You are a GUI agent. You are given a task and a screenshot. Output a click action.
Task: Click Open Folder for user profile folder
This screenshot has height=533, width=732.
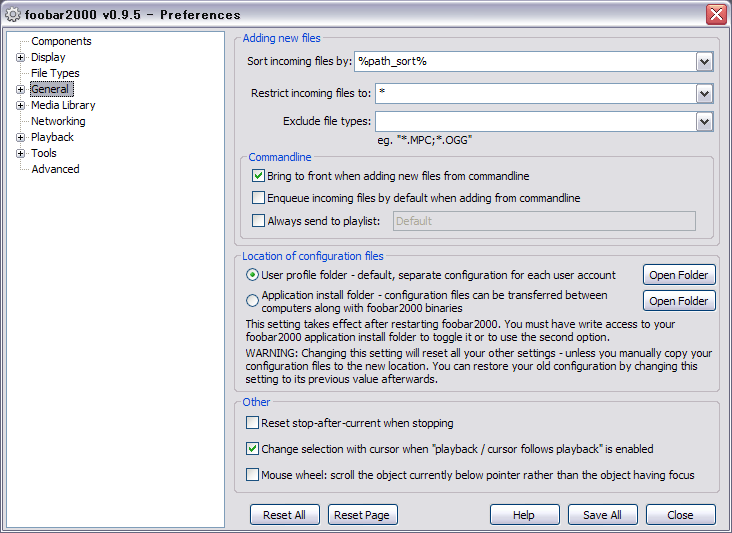click(x=679, y=275)
